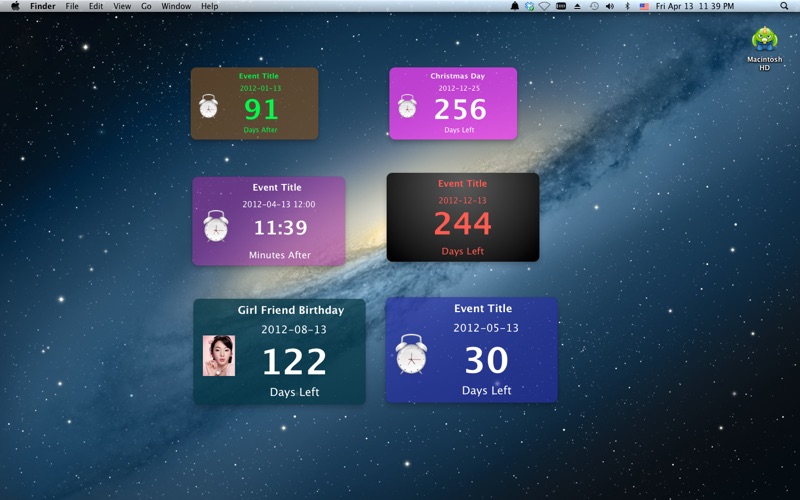Open Spotlight search magnifier in menu bar

click(x=784, y=6)
